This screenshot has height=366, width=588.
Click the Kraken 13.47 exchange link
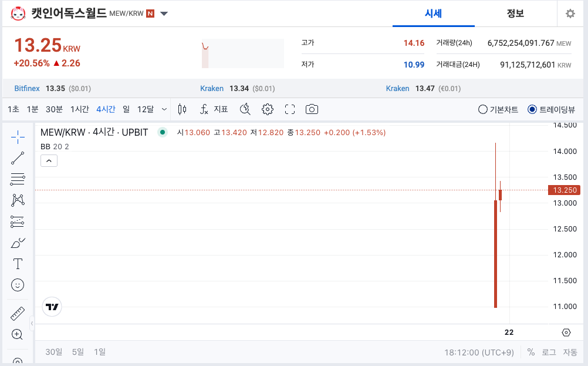(397, 89)
